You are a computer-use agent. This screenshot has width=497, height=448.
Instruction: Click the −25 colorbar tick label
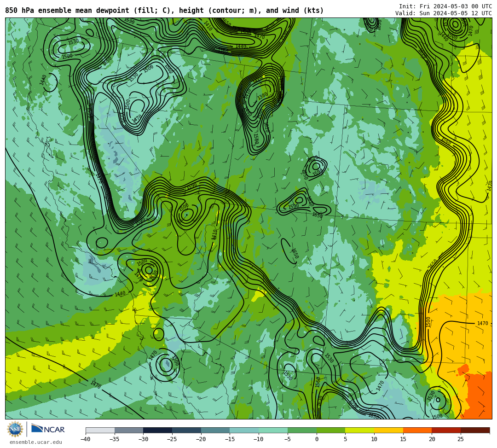coord(172,439)
